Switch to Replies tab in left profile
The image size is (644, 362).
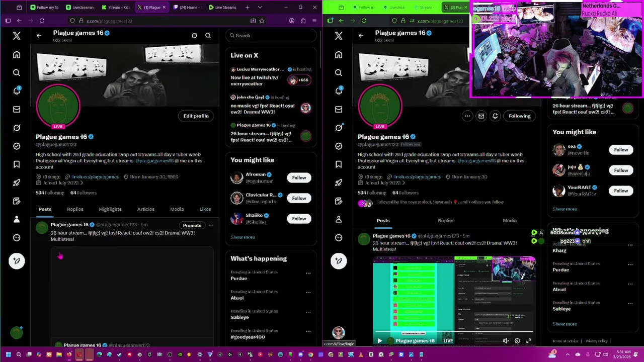click(75, 209)
